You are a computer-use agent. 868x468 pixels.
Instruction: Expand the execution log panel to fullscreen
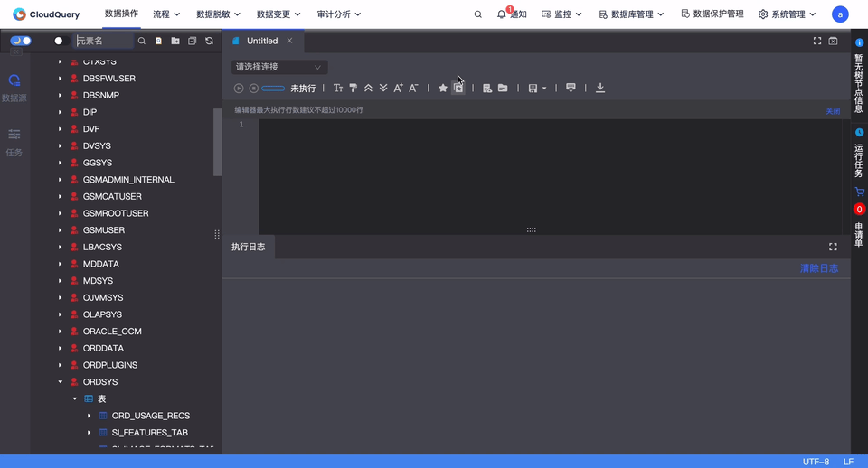point(833,247)
